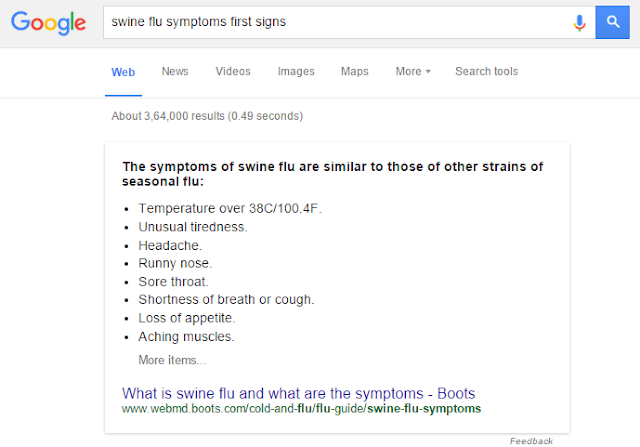The height and width of the screenshot is (447, 640).
Task: Switch to the News tab
Action: point(175,71)
